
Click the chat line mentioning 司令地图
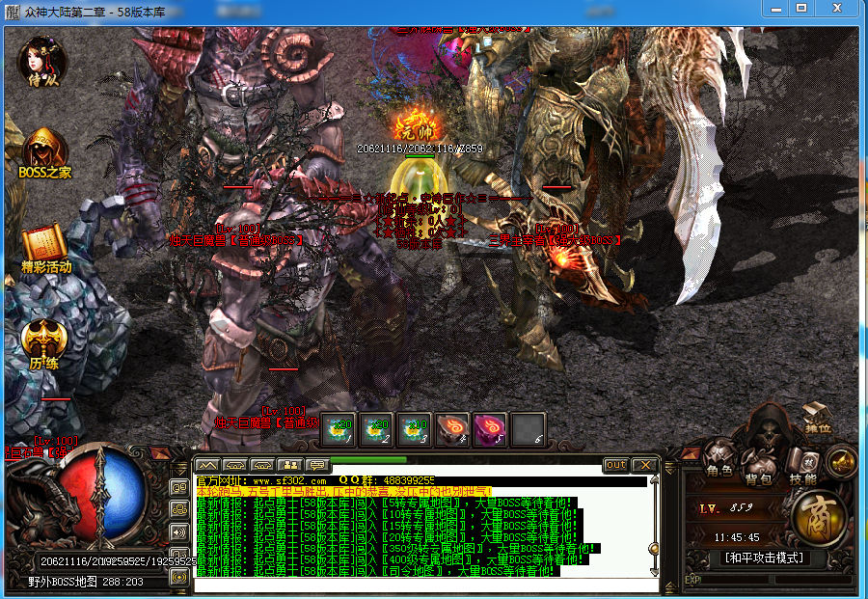point(377,571)
